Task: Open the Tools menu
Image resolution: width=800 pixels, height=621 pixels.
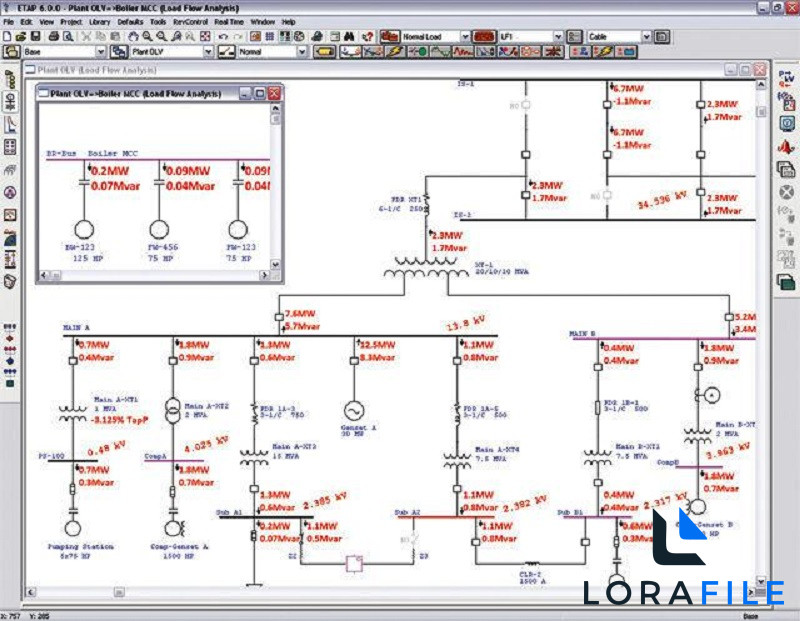Action: pos(158,22)
